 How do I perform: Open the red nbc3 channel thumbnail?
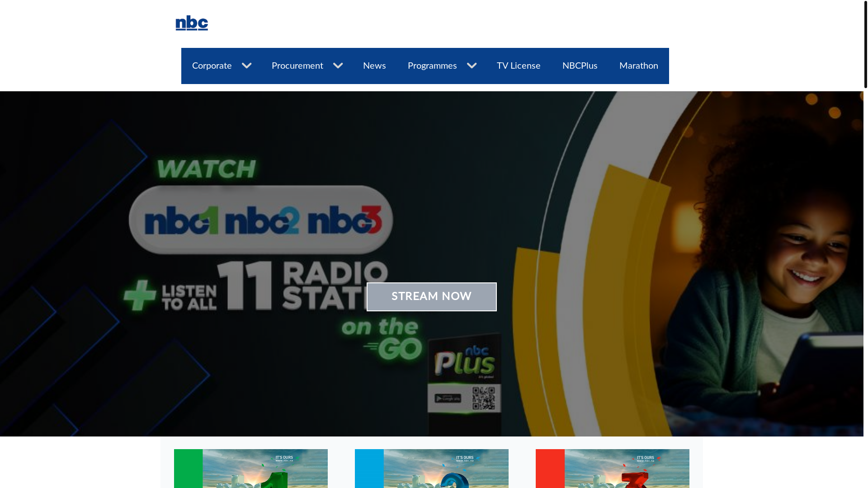pos(613,469)
